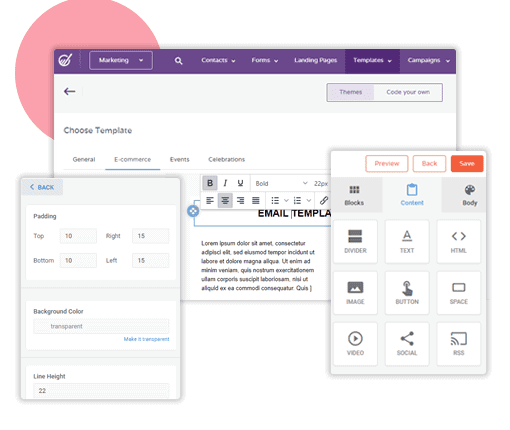
Task: Align text right
Action: pyautogui.click(x=240, y=200)
